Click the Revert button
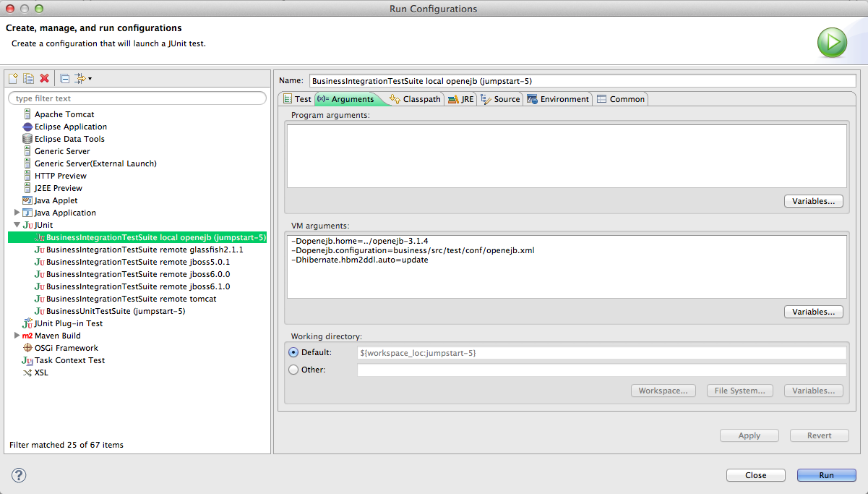Viewport: 868px width, 494px height. pos(820,435)
